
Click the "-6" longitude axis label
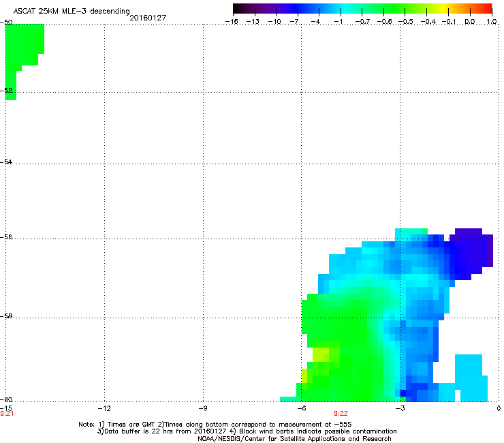coord(301,408)
